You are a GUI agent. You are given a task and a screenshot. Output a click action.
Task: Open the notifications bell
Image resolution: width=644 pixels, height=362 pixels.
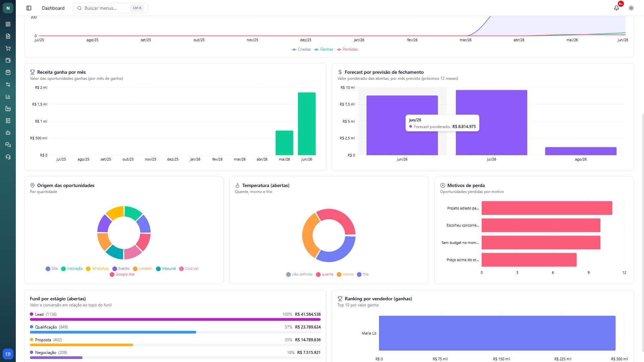(x=616, y=8)
